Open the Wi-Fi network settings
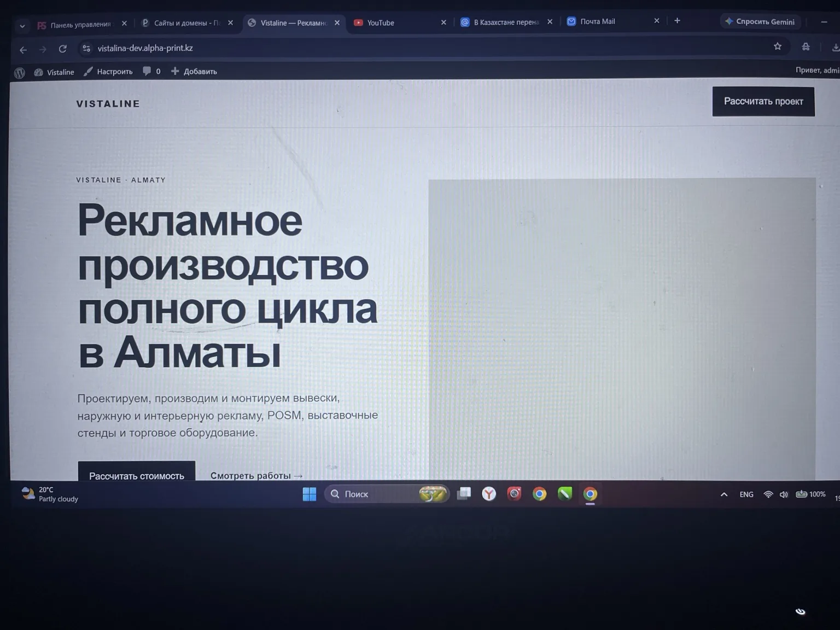The width and height of the screenshot is (840, 630). pos(768,494)
